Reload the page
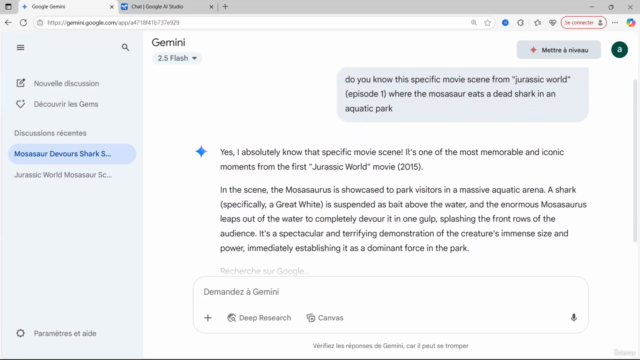 (x=23, y=22)
